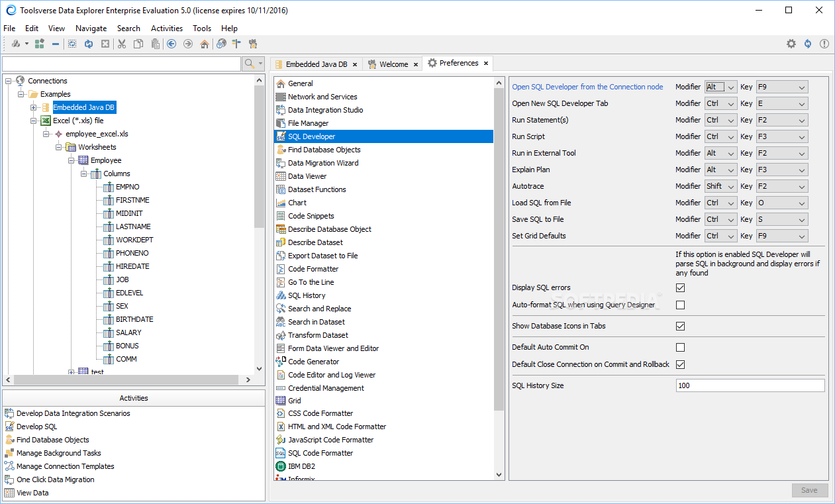Click the SQL History Size input field
The image size is (835, 504).
point(750,385)
